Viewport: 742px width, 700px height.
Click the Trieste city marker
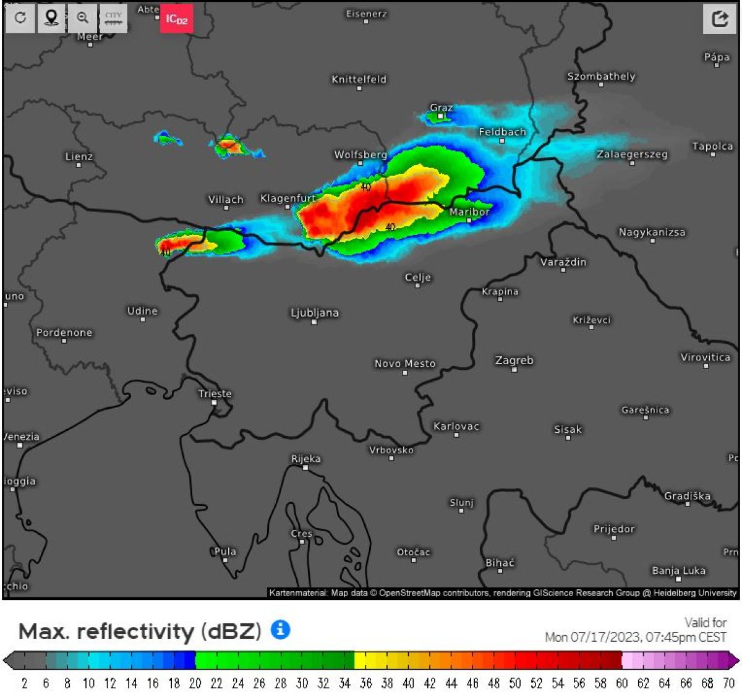[x=214, y=402]
